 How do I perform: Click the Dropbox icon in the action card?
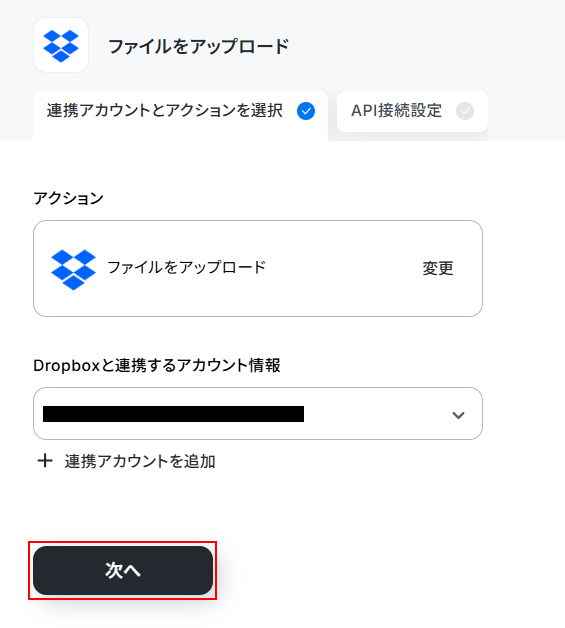[73, 270]
